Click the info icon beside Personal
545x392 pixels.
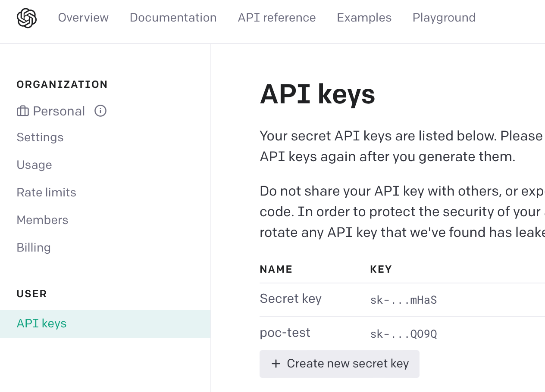[100, 111]
